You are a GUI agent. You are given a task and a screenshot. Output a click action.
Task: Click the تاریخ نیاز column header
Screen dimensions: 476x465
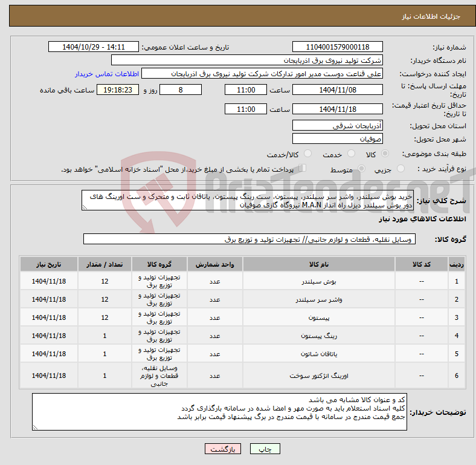tap(49, 264)
